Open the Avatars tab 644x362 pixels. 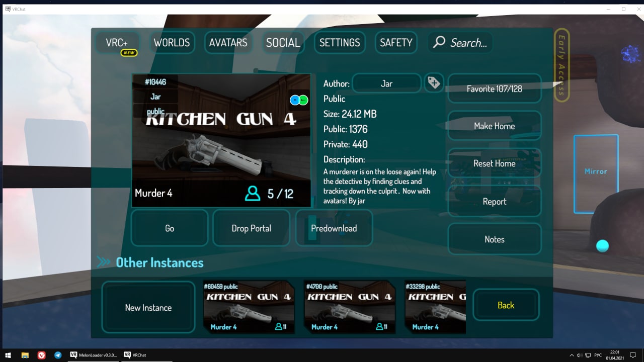tap(228, 43)
